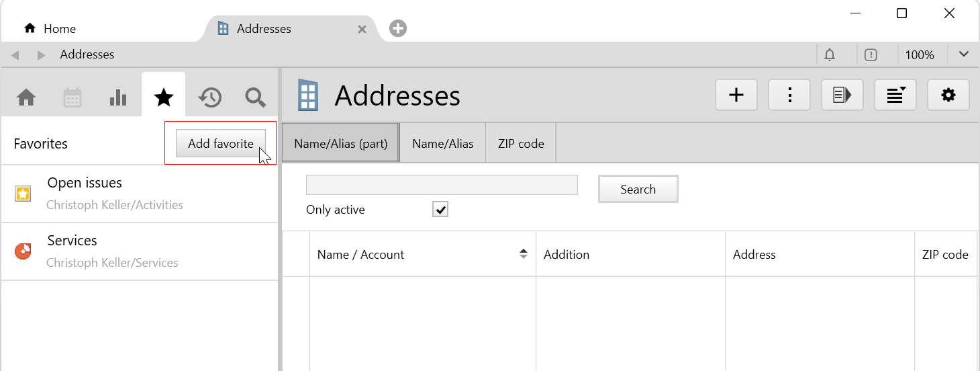Expand the chevron dropdown next to 100%
This screenshot has height=371, width=980.
(964, 55)
